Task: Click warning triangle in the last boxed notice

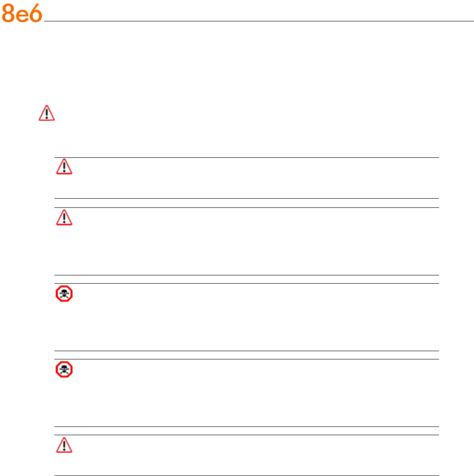Action: (64, 445)
